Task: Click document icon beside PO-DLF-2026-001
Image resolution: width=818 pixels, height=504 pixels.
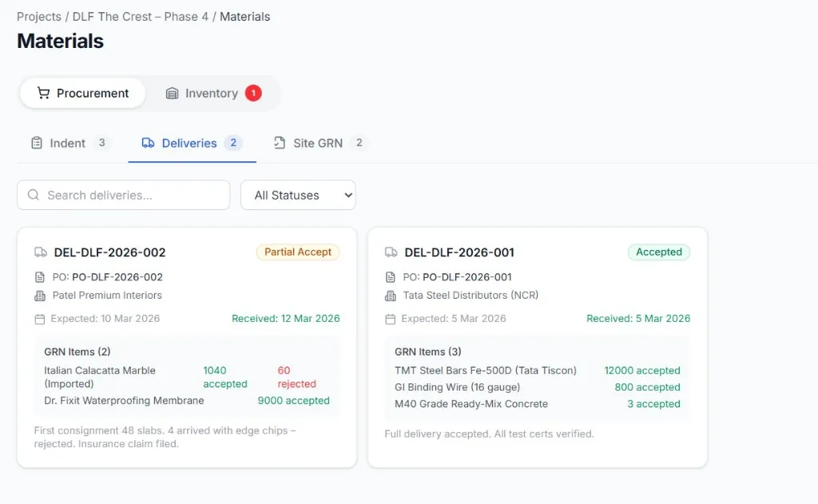Action: (x=390, y=277)
